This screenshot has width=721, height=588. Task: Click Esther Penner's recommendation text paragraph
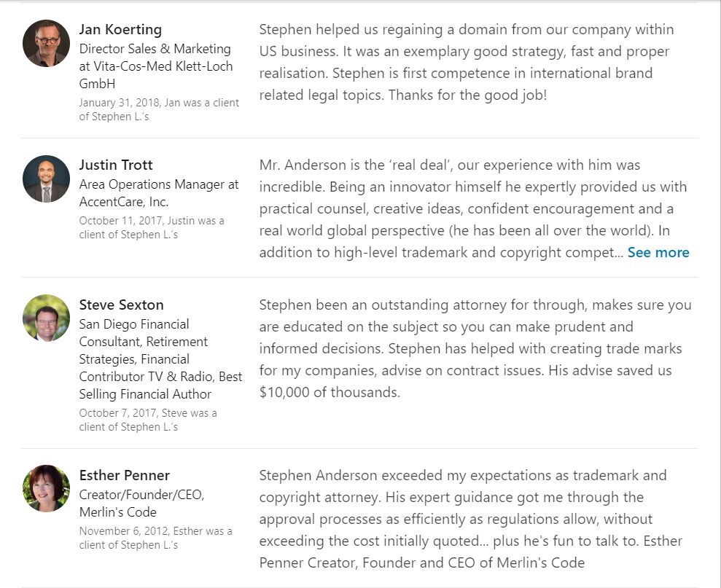point(471,519)
